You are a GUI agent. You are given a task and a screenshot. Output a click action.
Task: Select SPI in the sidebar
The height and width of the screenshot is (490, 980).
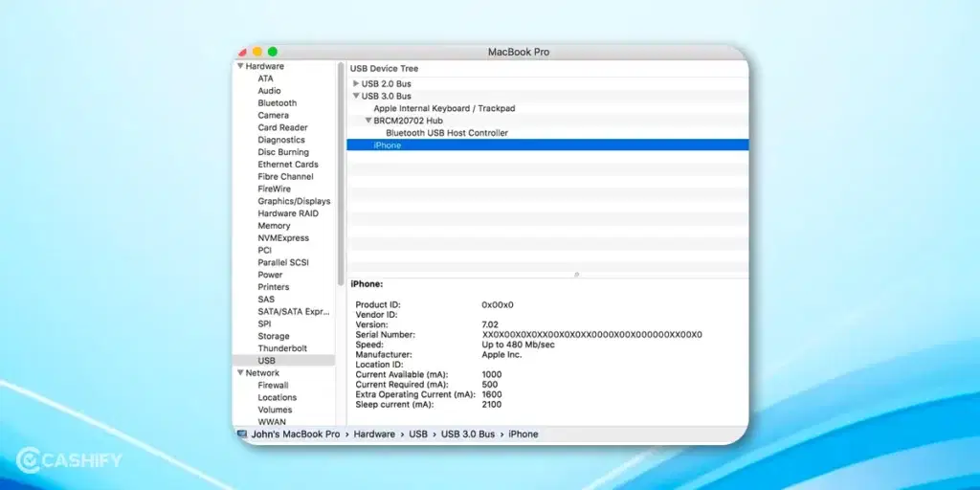(264, 323)
